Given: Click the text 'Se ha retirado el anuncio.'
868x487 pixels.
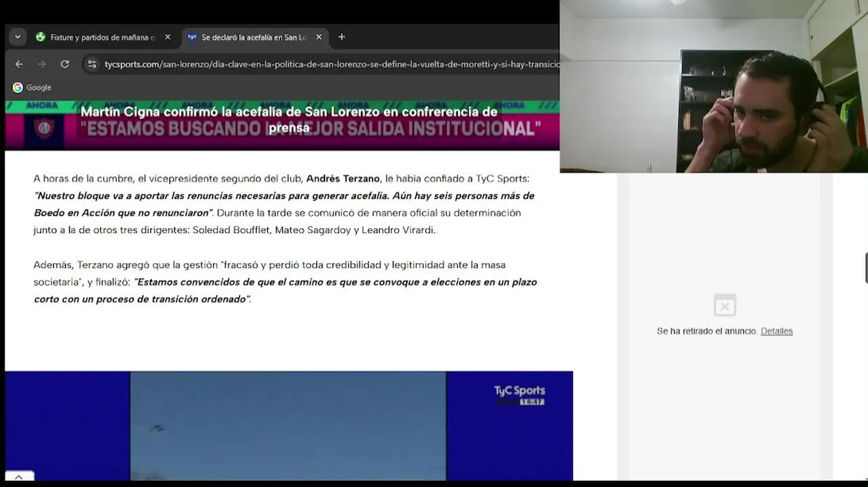Looking at the screenshot, I should pos(706,331).
